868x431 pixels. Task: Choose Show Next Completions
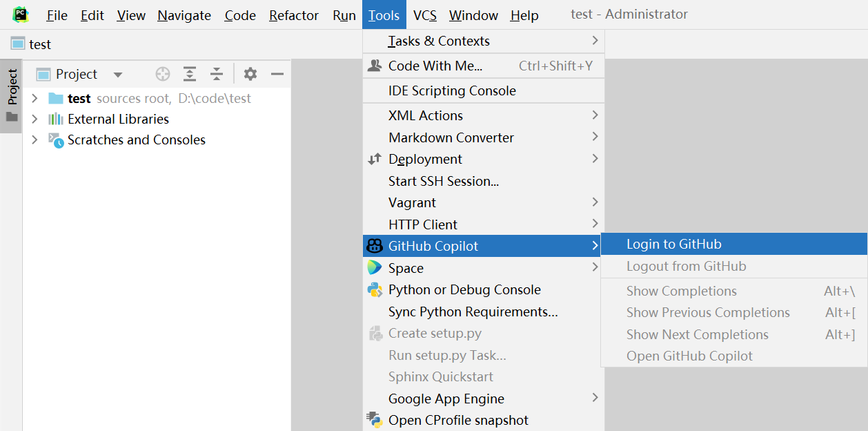click(734, 334)
